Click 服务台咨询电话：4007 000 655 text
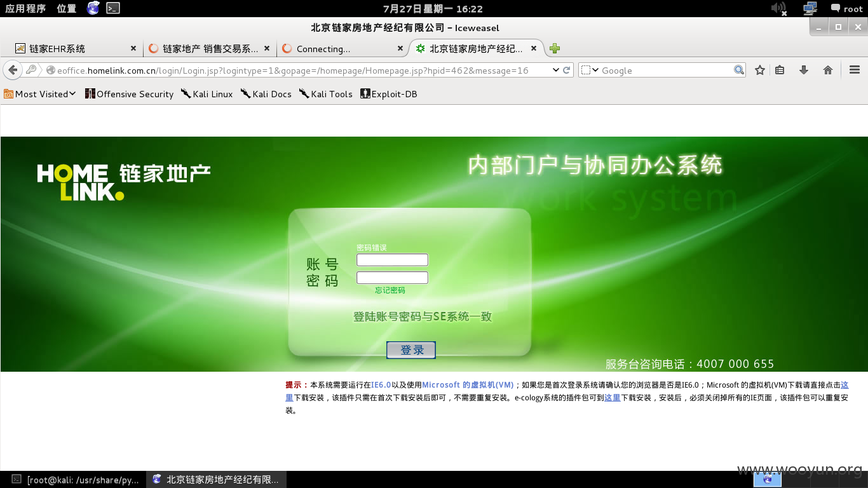This screenshot has width=868, height=488. [689, 364]
